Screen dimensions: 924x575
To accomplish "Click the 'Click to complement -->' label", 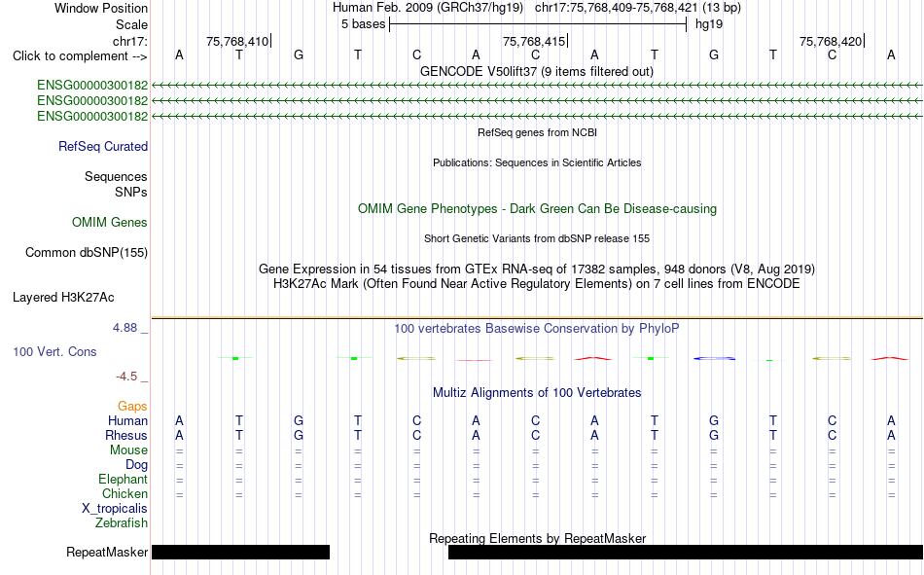I will tap(80, 56).
